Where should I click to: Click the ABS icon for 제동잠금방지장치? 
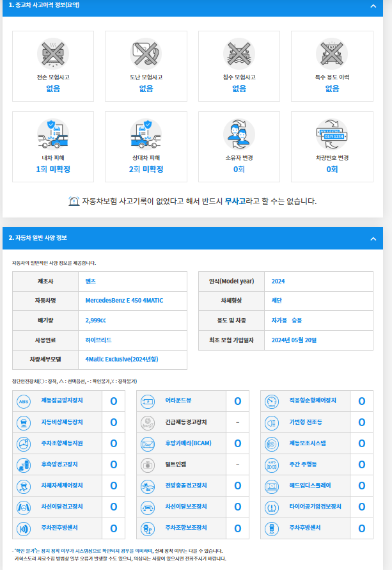pyautogui.click(x=24, y=402)
